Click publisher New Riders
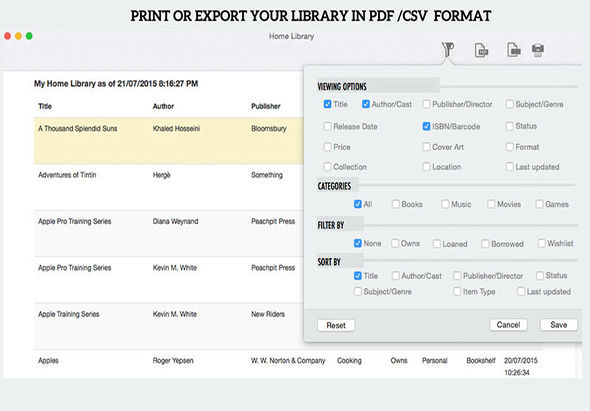 (x=268, y=314)
